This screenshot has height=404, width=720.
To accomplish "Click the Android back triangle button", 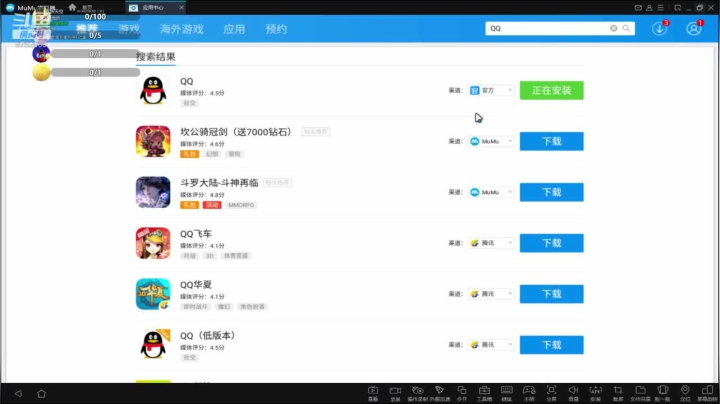I will (18, 393).
